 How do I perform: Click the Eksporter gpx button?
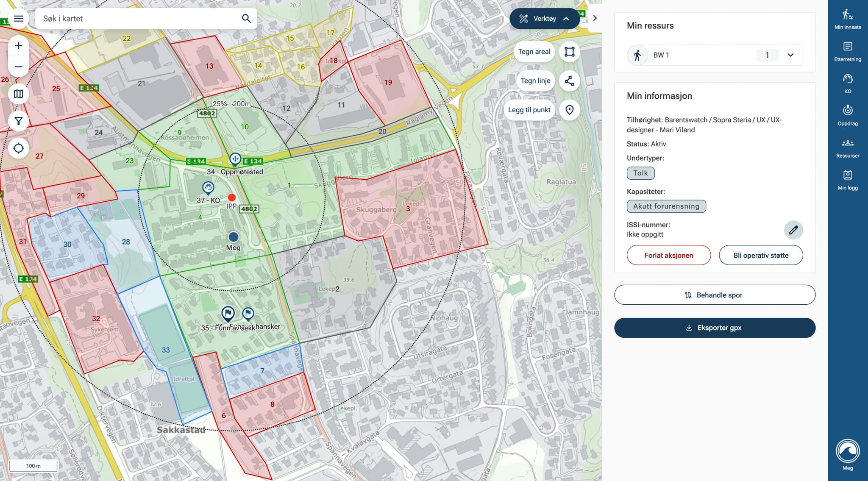(x=715, y=328)
